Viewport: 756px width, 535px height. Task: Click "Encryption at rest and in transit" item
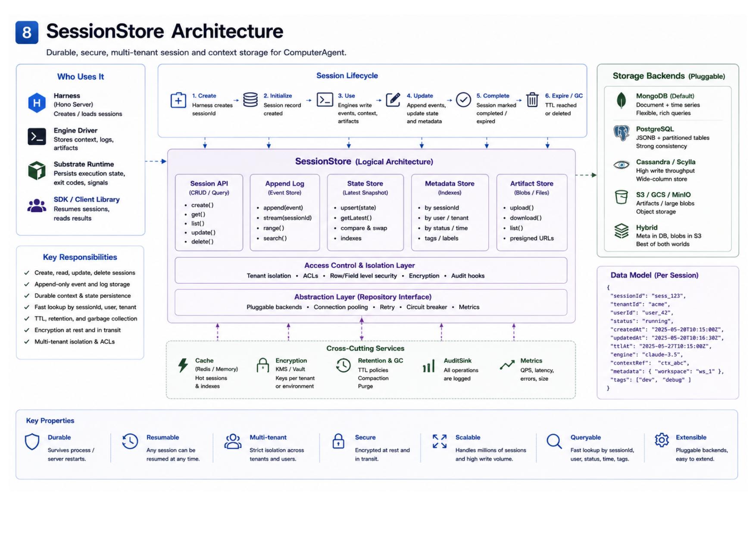point(78,330)
